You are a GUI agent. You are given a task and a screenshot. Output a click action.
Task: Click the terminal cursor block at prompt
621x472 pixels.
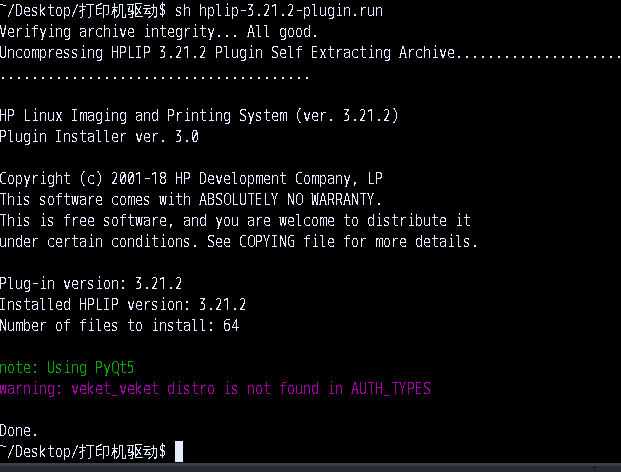pyautogui.click(x=179, y=451)
